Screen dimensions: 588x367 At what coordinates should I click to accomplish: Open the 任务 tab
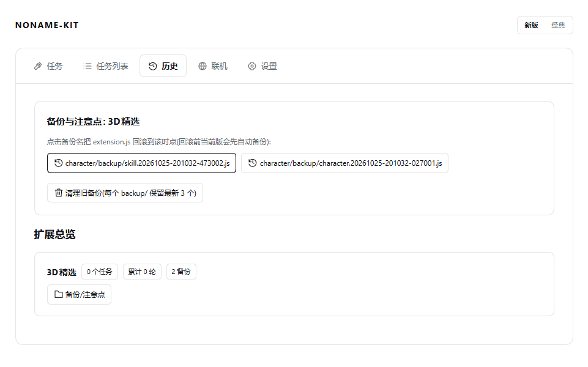(48, 66)
